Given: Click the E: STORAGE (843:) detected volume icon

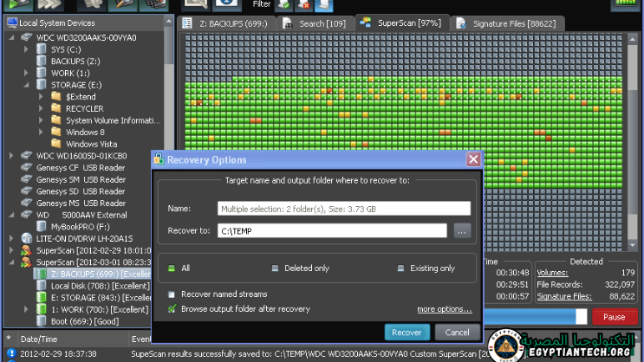Looking at the screenshot, I should (x=41, y=297).
